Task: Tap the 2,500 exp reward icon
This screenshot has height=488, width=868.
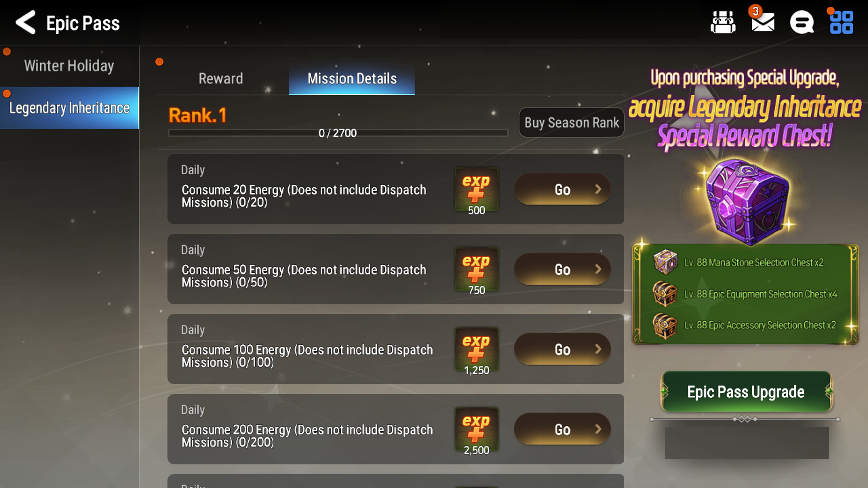Action: [476, 431]
